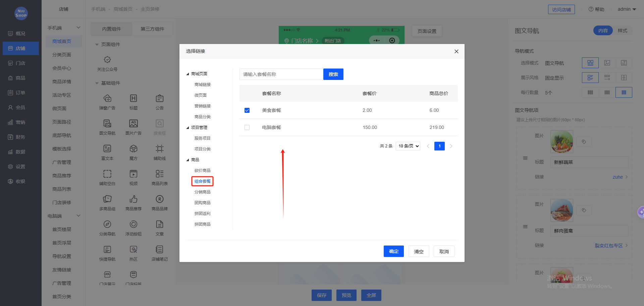Screen dimensions: 644x306
Task: Open the 10条/页 page size dropdown
Action: coord(408,146)
